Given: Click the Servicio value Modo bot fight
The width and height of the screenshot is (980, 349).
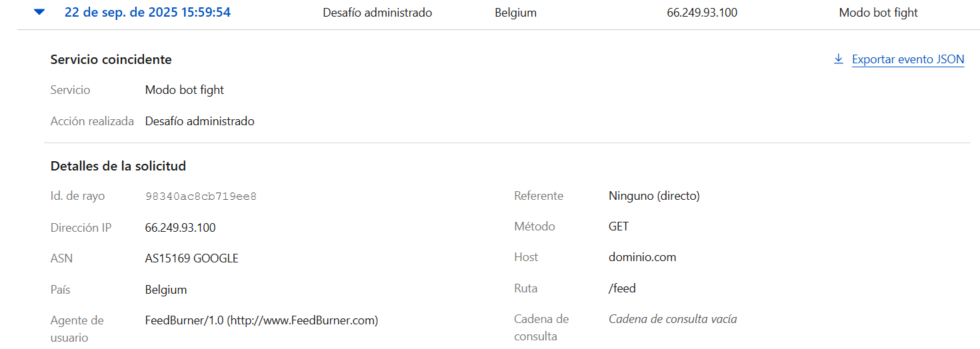Looking at the screenshot, I should click(x=184, y=90).
